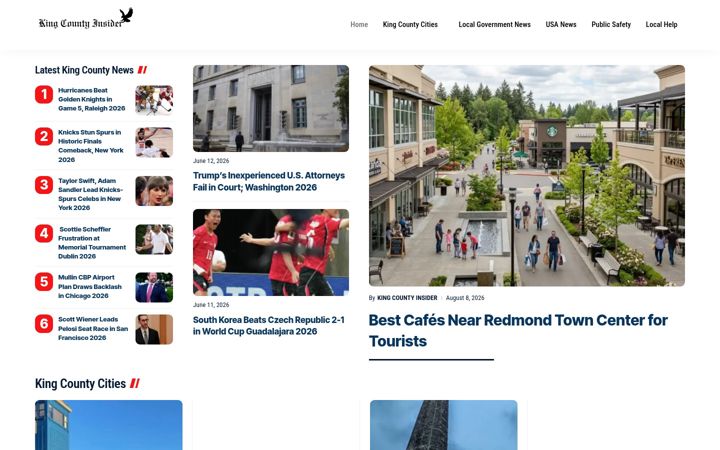The width and height of the screenshot is (720, 450).
Task: Click the King County Cities section heading
Action: click(x=80, y=383)
